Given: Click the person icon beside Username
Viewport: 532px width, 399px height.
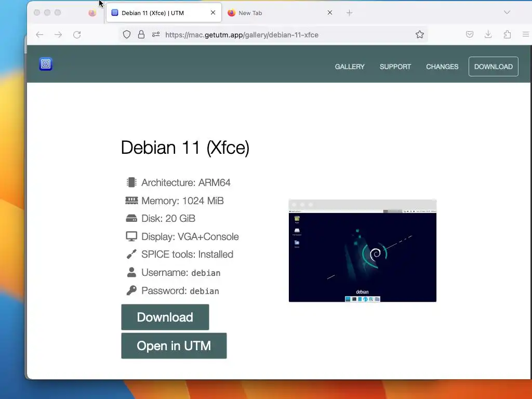Looking at the screenshot, I should tap(131, 272).
